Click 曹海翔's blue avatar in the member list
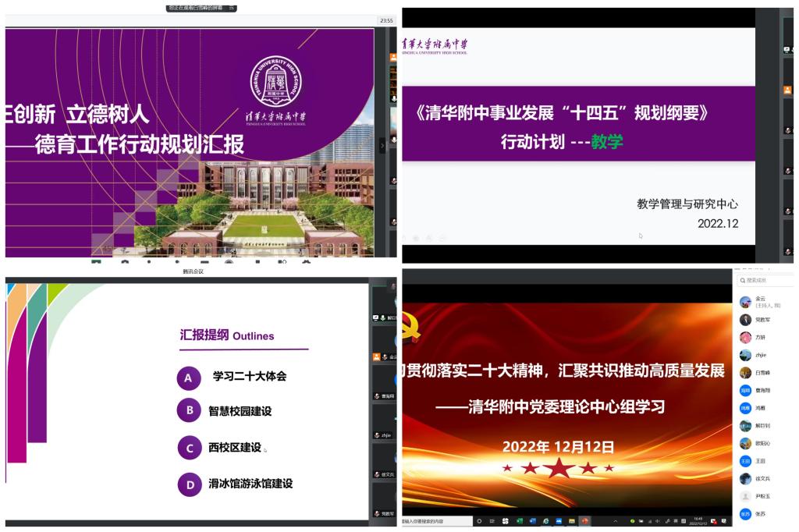The height and width of the screenshot is (532, 799). click(x=746, y=391)
